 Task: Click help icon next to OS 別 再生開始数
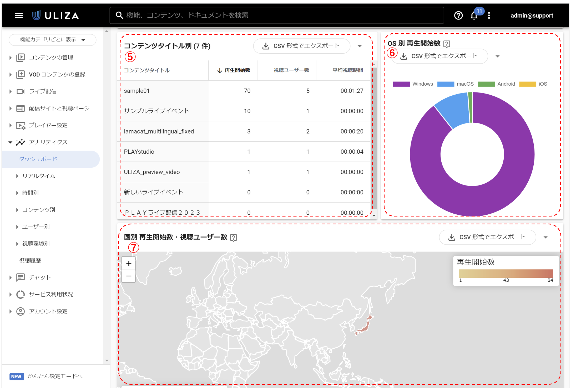[447, 44]
